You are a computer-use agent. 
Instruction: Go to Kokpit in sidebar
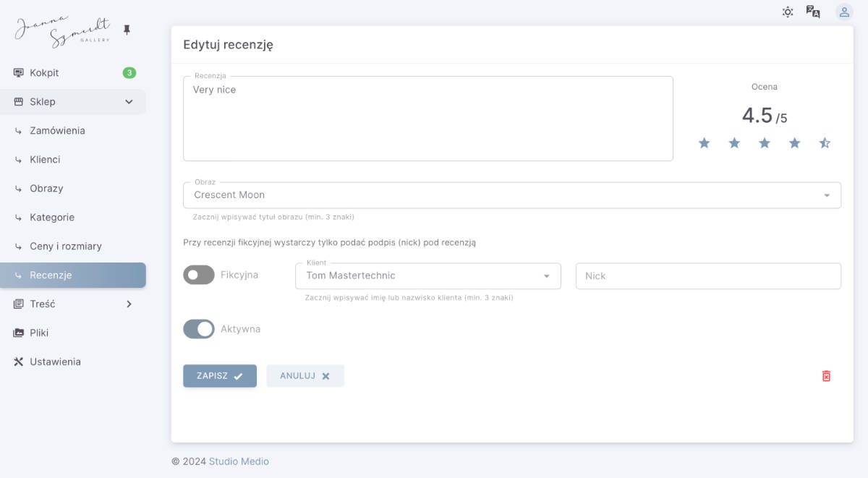coord(73,73)
